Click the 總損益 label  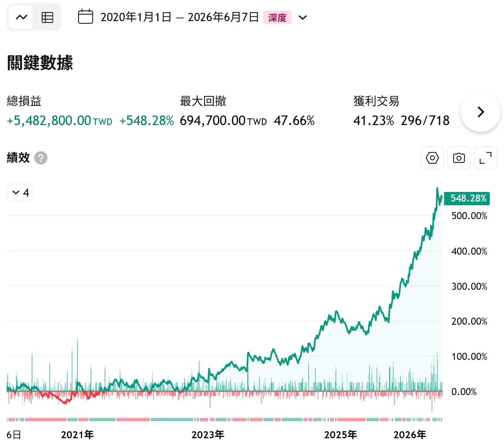click(x=24, y=101)
